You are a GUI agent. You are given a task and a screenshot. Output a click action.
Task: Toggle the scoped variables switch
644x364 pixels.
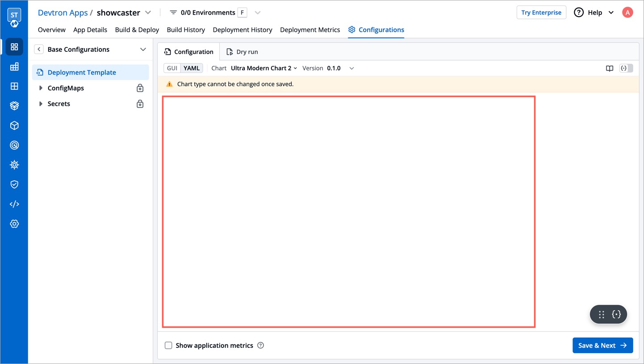click(626, 68)
